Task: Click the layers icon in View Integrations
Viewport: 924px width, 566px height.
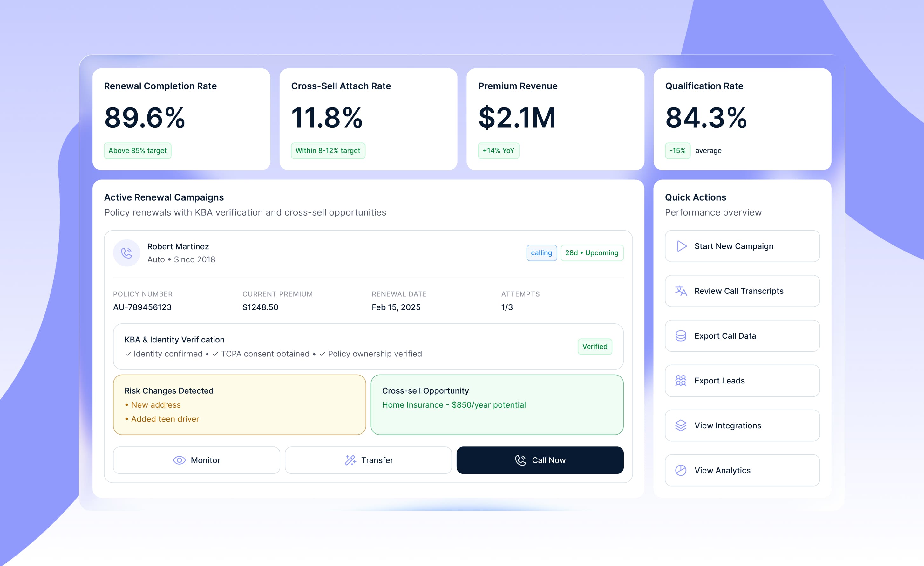Action: [x=681, y=426]
